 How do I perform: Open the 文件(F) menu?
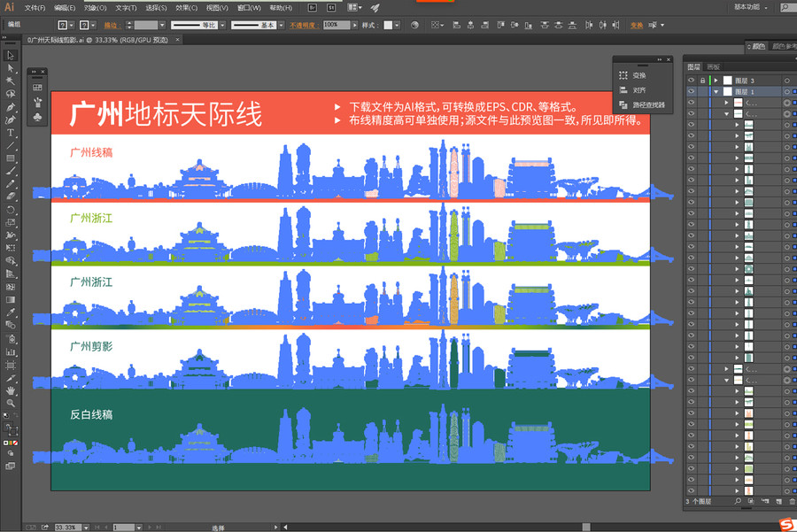35,8
